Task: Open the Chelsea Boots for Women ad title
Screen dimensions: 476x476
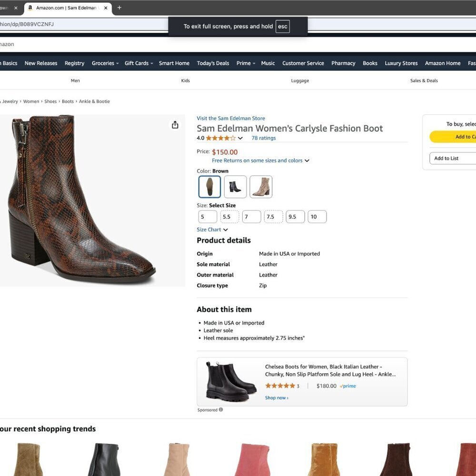Action: point(330,370)
